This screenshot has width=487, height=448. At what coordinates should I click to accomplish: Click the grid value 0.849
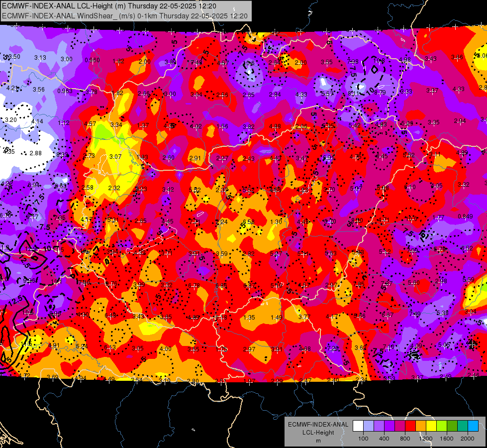click(x=465, y=216)
